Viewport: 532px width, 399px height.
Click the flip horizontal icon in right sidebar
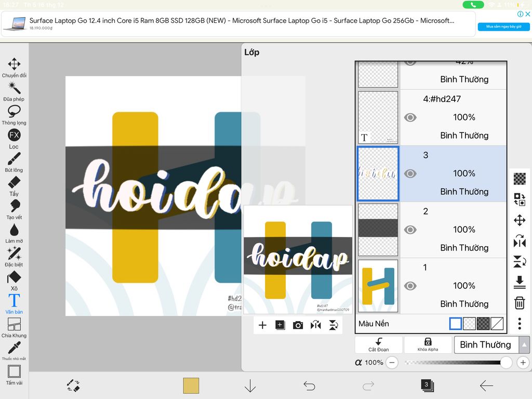(x=520, y=241)
